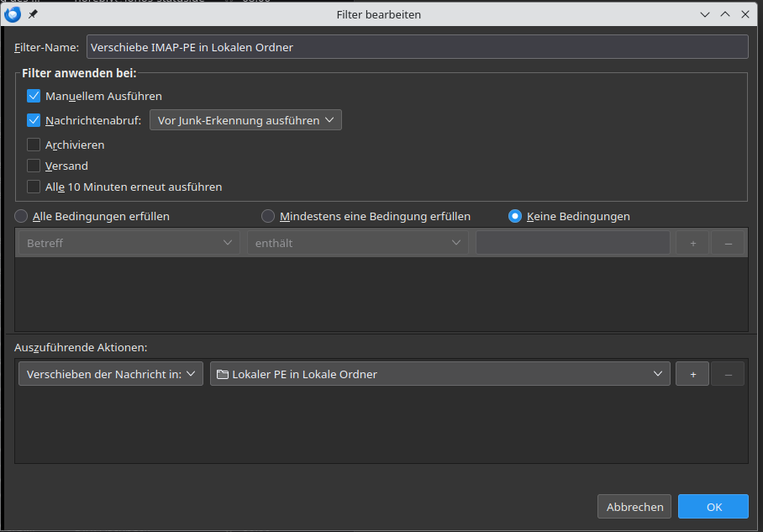Click the Abbrechen button

[634, 507]
